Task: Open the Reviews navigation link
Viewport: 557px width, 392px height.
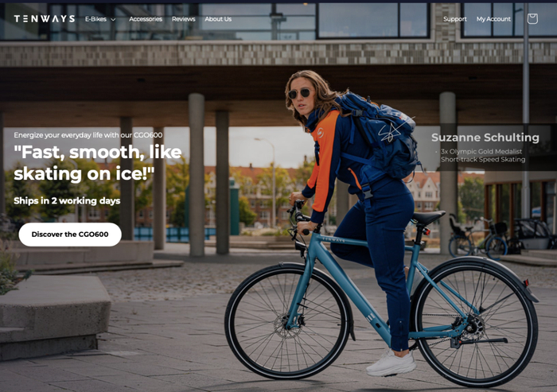Action: [183, 19]
